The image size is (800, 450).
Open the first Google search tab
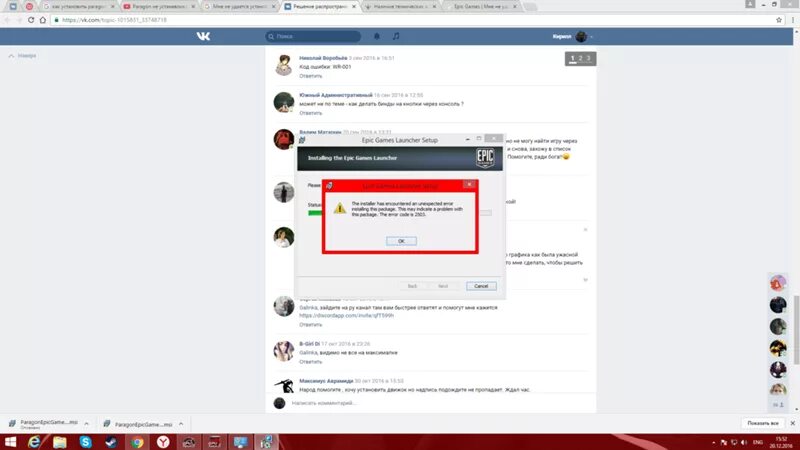click(x=79, y=7)
